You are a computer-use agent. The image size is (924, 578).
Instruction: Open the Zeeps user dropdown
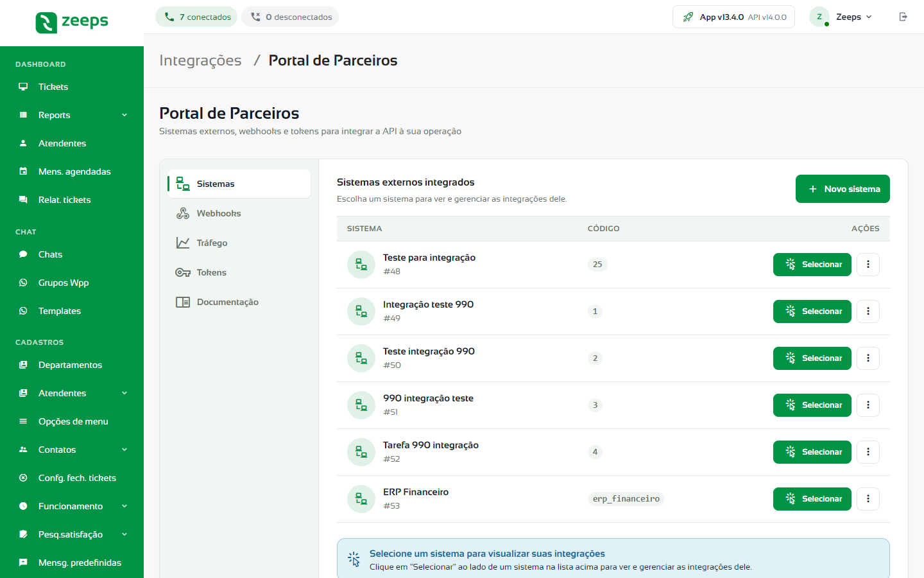coord(841,17)
